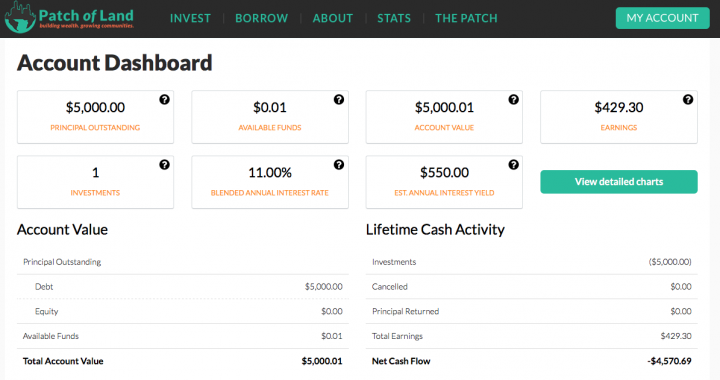Click the Net Cash Flow row

531,361
